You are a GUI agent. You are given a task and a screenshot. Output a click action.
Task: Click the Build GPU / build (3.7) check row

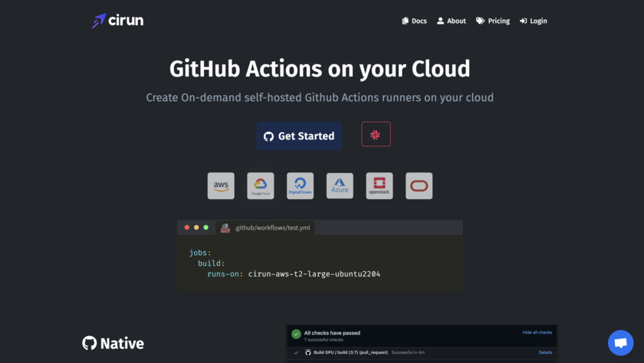[x=422, y=352]
